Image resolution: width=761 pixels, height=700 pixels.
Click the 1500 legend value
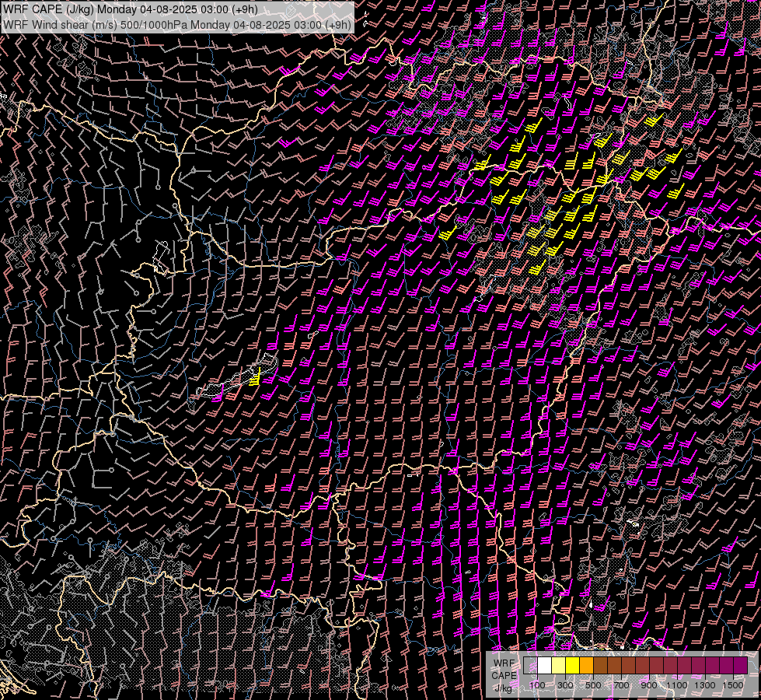click(x=733, y=685)
